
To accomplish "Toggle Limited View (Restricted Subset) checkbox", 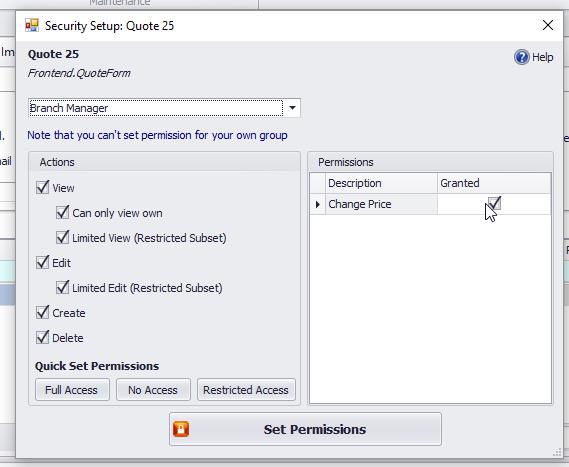I will [62, 238].
